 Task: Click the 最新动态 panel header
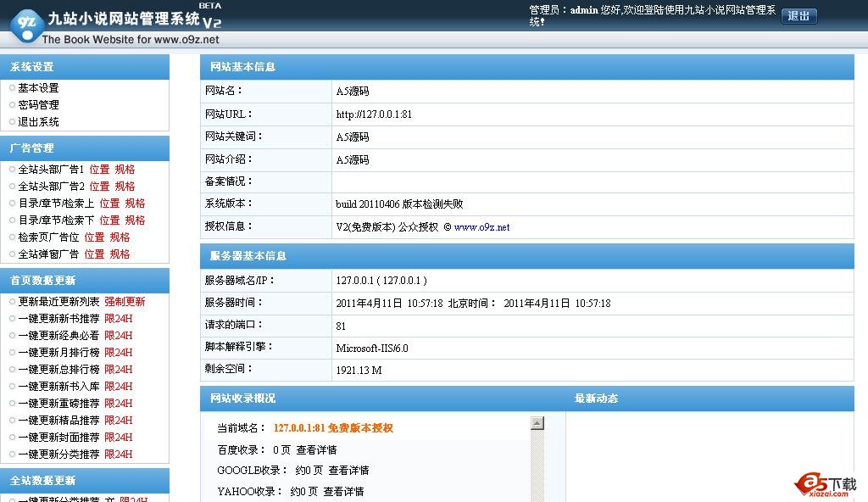click(x=596, y=399)
